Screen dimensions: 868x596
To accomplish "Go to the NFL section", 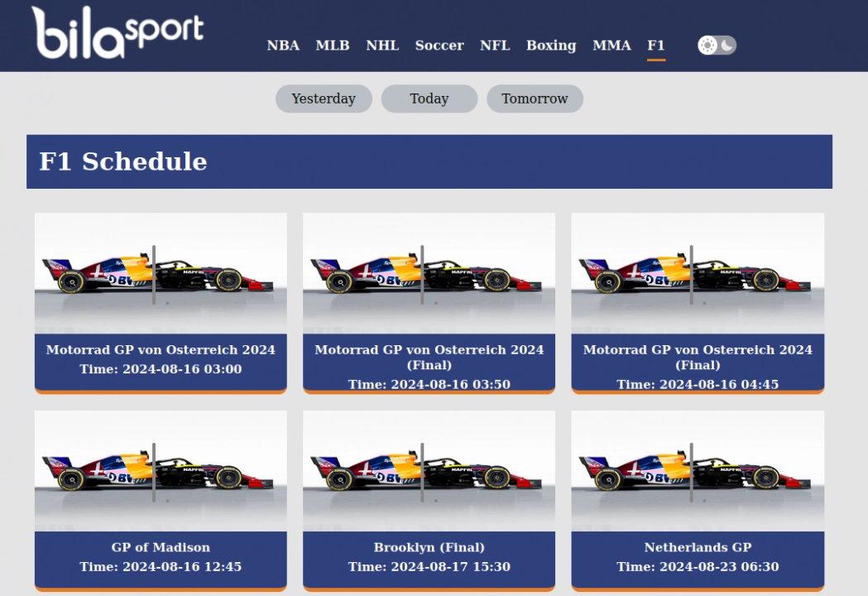I will 495,46.
